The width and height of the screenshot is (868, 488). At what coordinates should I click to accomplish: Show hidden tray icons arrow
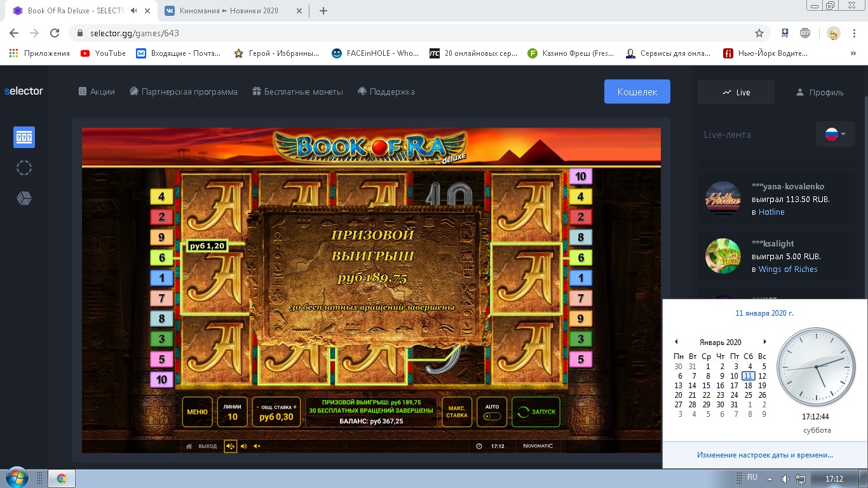coord(770,478)
